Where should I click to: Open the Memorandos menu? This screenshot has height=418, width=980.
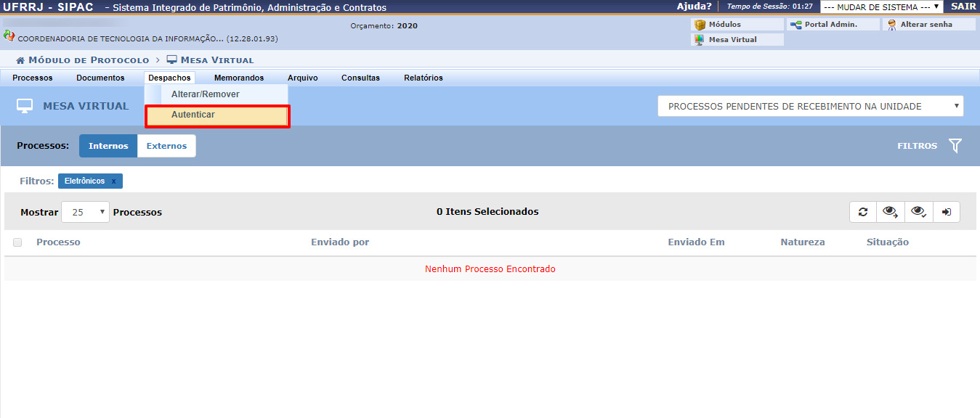239,78
